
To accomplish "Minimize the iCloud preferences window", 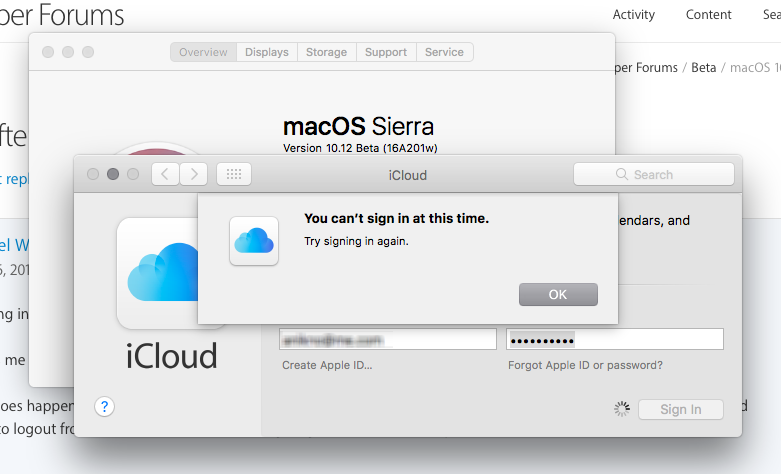I will (113, 174).
